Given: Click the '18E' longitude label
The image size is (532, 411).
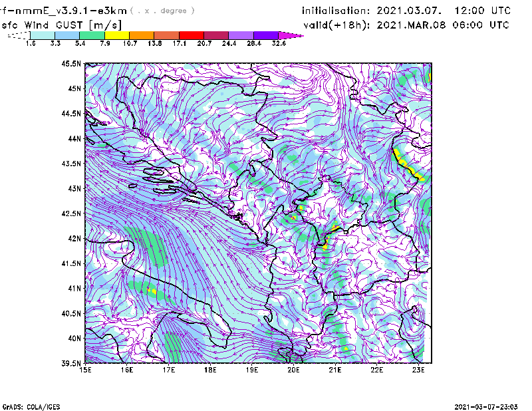Looking at the screenshot, I should 210,370.
